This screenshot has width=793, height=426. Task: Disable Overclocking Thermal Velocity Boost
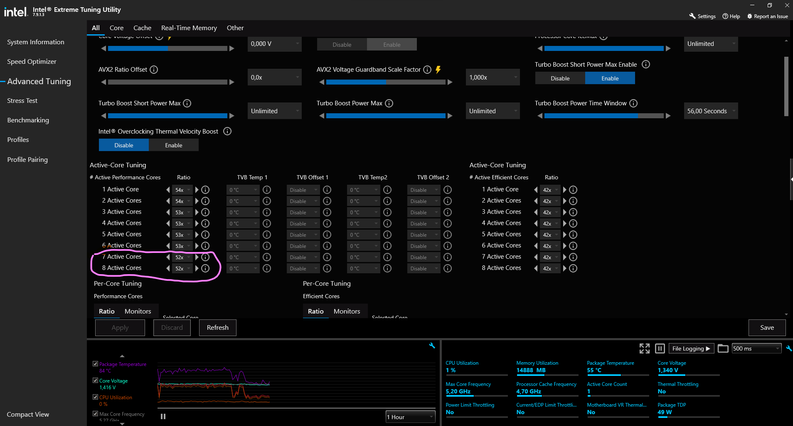click(123, 145)
